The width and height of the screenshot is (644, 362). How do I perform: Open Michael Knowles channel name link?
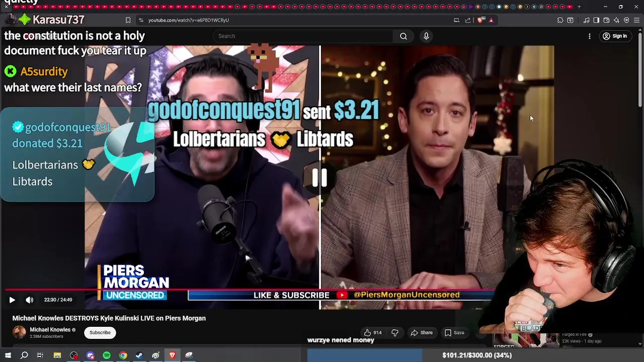click(x=50, y=330)
